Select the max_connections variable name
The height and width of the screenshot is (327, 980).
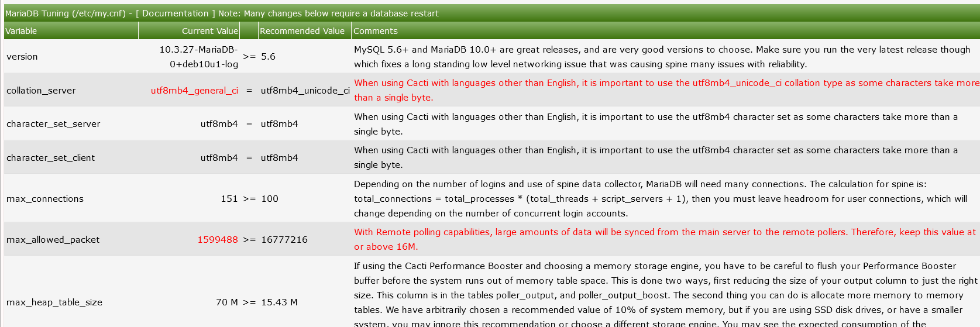pyautogui.click(x=45, y=199)
